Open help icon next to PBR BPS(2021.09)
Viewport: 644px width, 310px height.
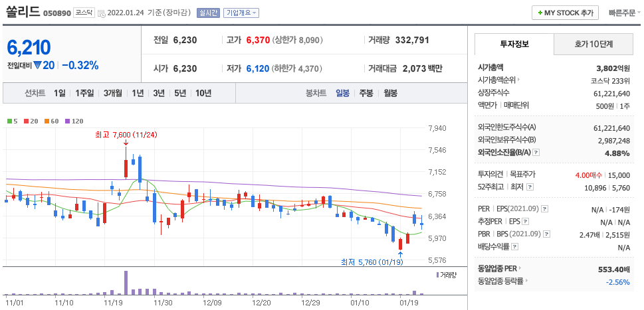point(546,234)
